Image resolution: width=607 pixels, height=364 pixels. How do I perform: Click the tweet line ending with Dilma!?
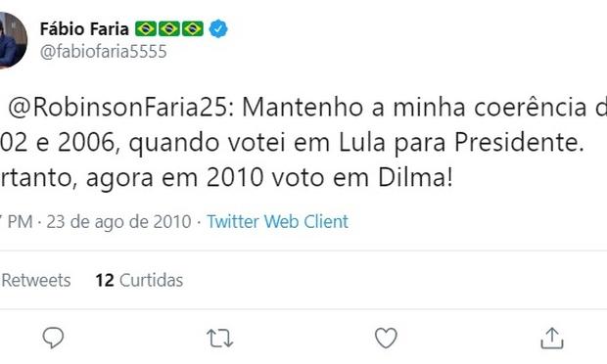tap(226, 178)
